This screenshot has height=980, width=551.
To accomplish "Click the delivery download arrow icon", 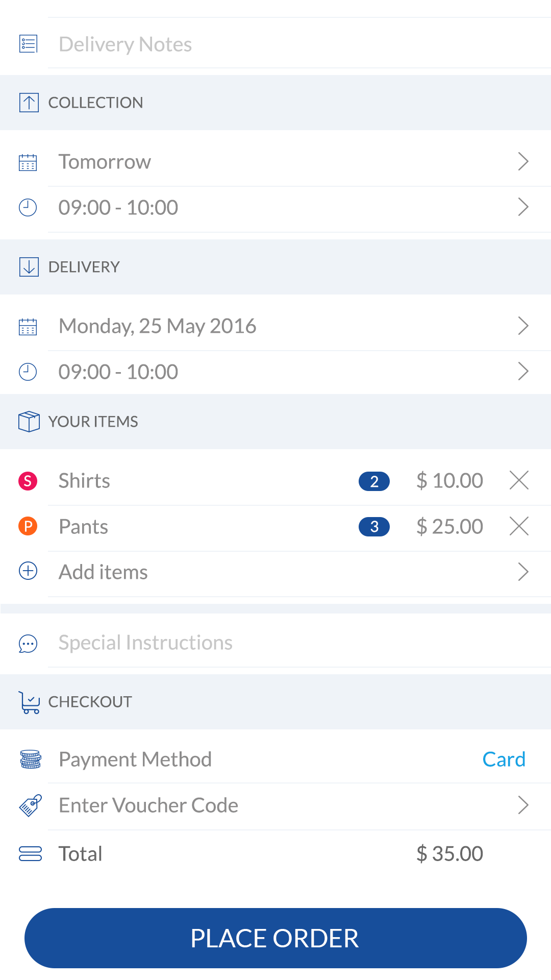I will tap(29, 267).
